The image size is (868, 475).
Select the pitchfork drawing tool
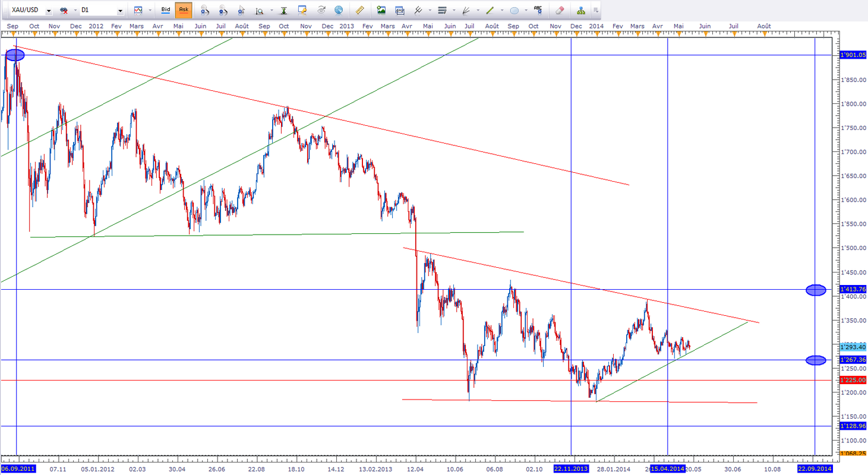click(418, 10)
